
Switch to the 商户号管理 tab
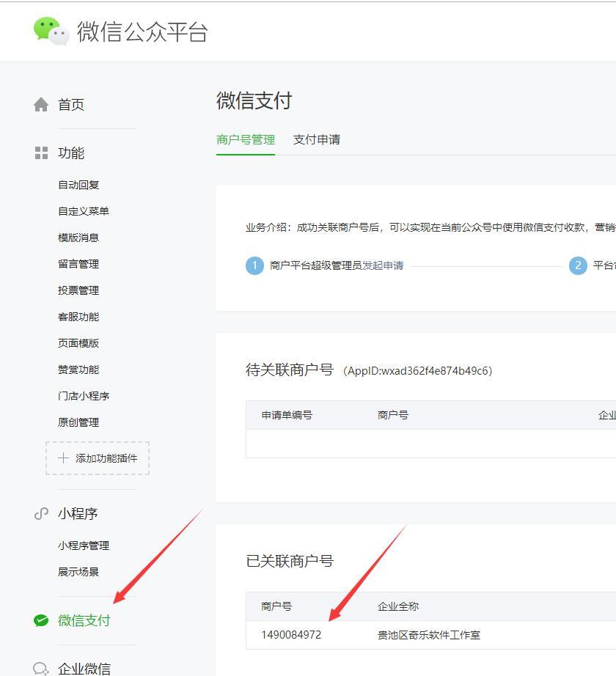tap(246, 140)
